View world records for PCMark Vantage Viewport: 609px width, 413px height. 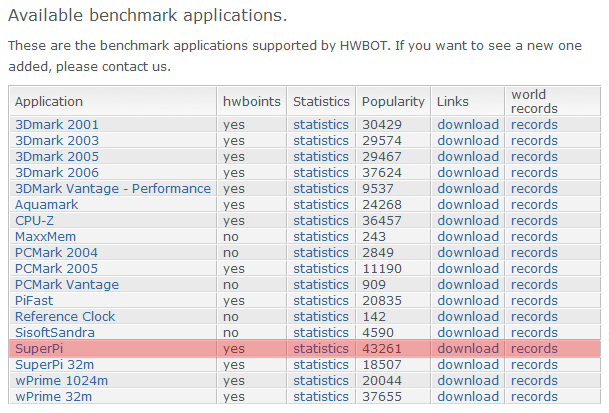534,284
